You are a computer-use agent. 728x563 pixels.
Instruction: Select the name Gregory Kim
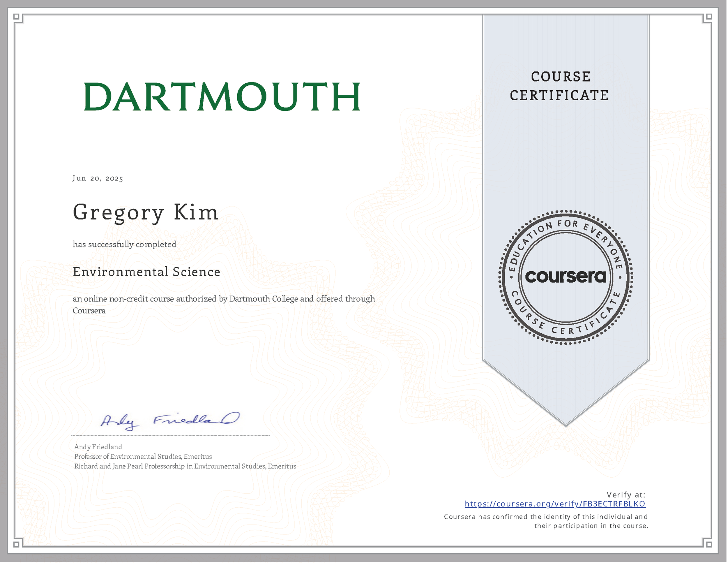(x=145, y=213)
